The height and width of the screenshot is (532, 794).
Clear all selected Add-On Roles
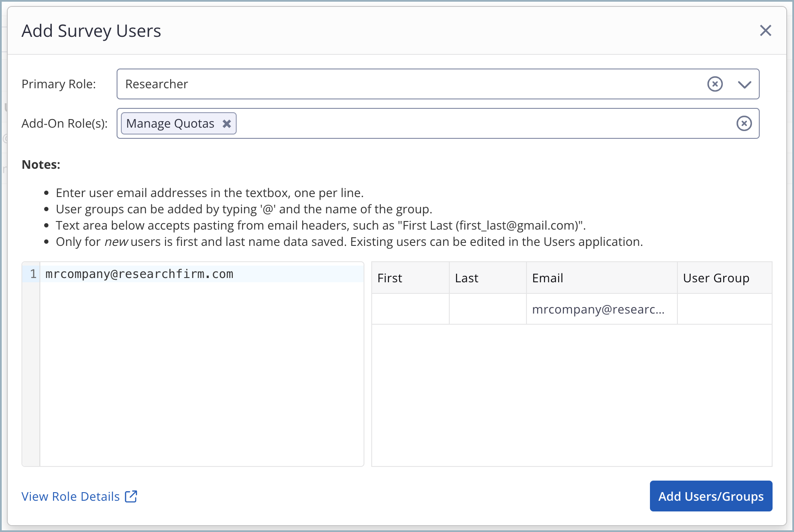tap(744, 123)
